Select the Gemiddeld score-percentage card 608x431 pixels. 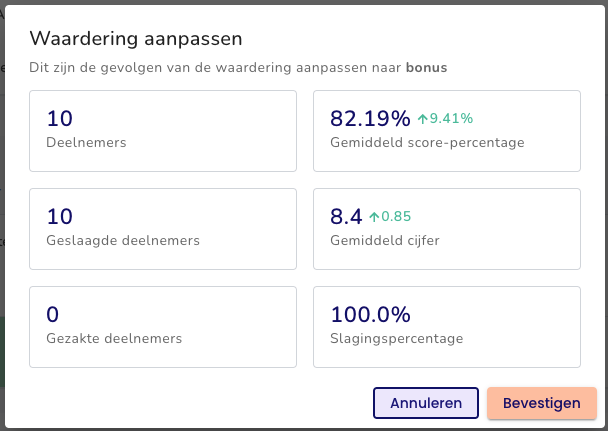click(447, 131)
